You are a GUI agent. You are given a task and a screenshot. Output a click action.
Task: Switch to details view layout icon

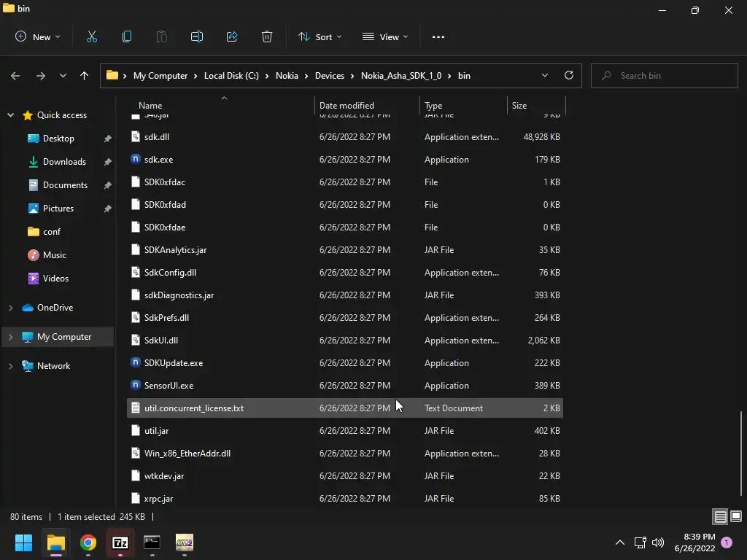point(720,516)
